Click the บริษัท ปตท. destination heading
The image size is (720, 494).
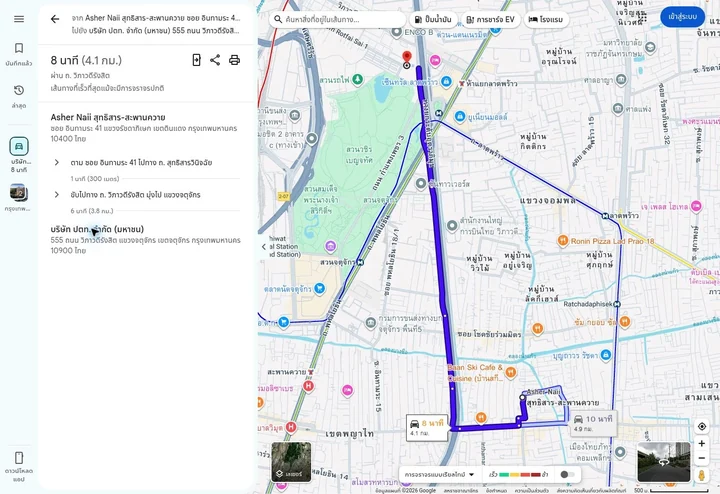[97, 229]
